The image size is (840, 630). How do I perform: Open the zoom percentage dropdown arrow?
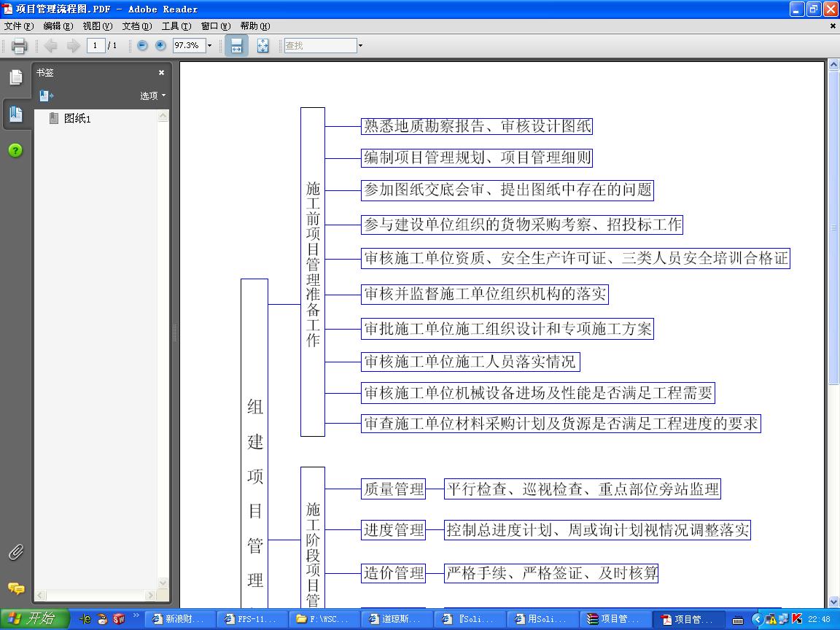[x=209, y=45]
